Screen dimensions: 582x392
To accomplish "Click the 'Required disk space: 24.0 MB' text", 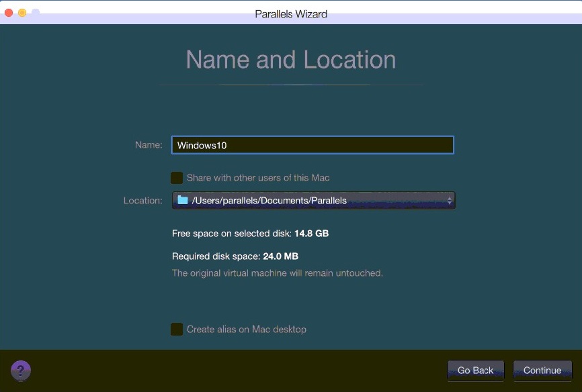I will point(235,256).
